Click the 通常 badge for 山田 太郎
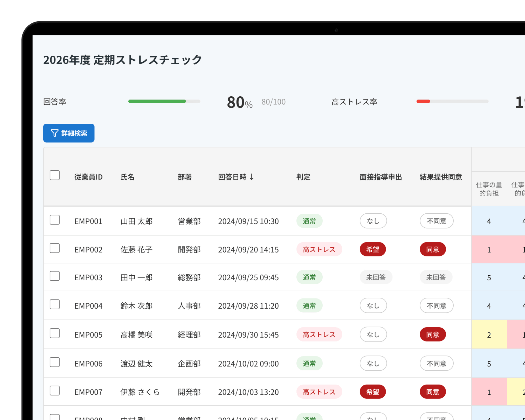This screenshot has height=420, width=525. point(309,221)
